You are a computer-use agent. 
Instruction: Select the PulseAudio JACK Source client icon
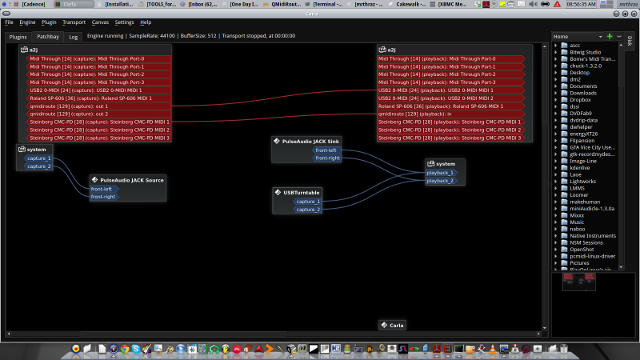pos(95,180)
